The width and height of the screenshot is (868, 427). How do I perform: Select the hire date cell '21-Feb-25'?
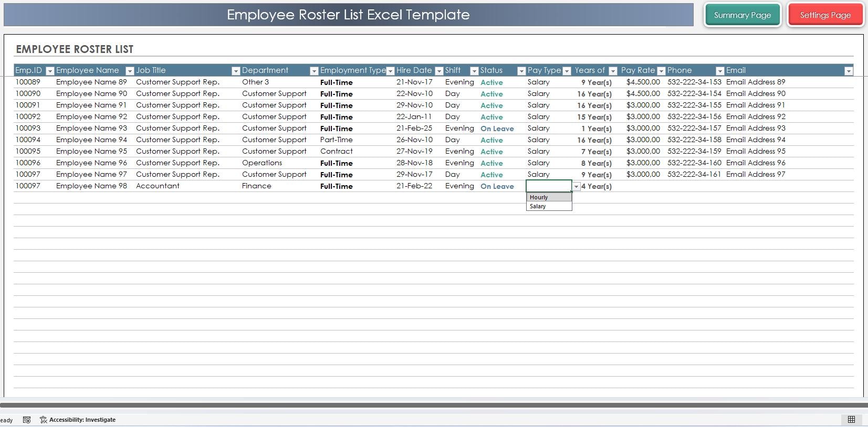pos(414,128)
